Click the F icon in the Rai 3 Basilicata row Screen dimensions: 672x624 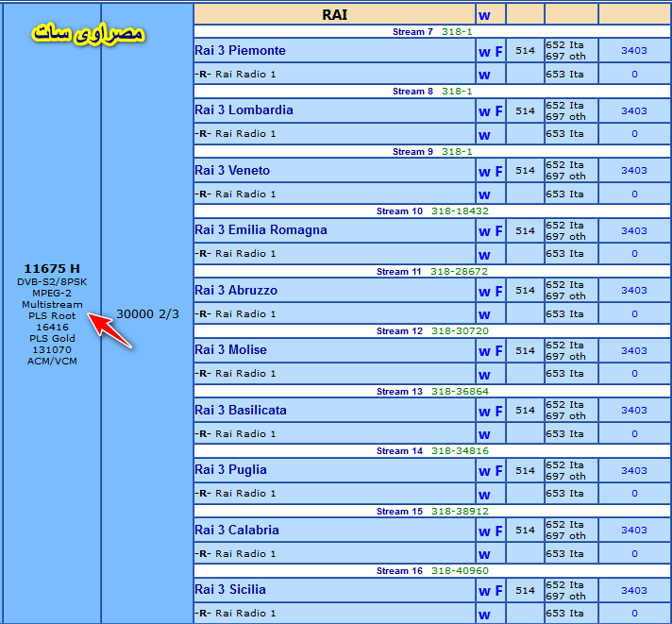498,412
